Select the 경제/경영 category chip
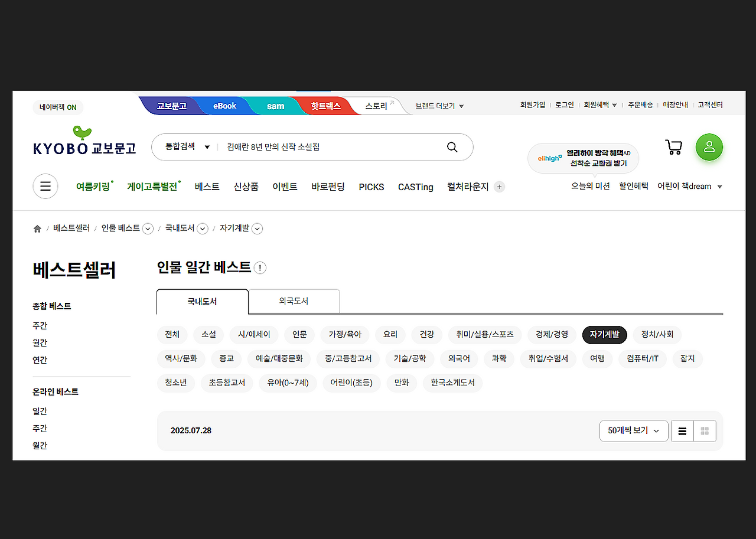 [552, 335]
